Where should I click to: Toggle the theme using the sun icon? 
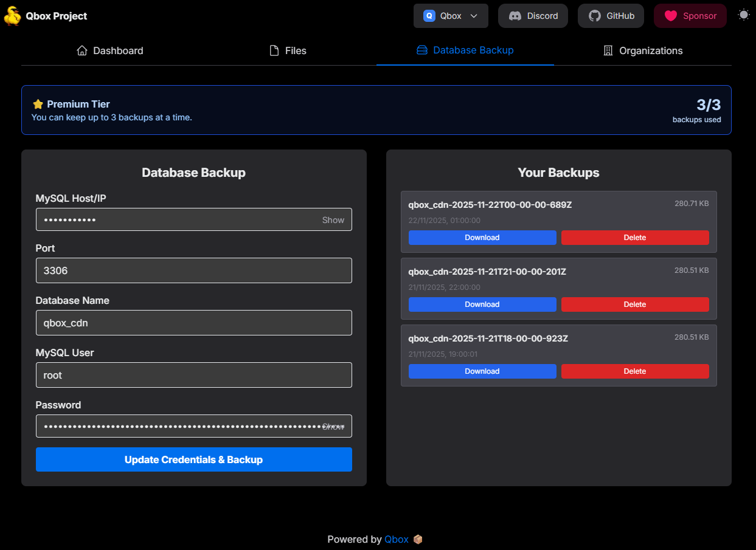[743, 14]
